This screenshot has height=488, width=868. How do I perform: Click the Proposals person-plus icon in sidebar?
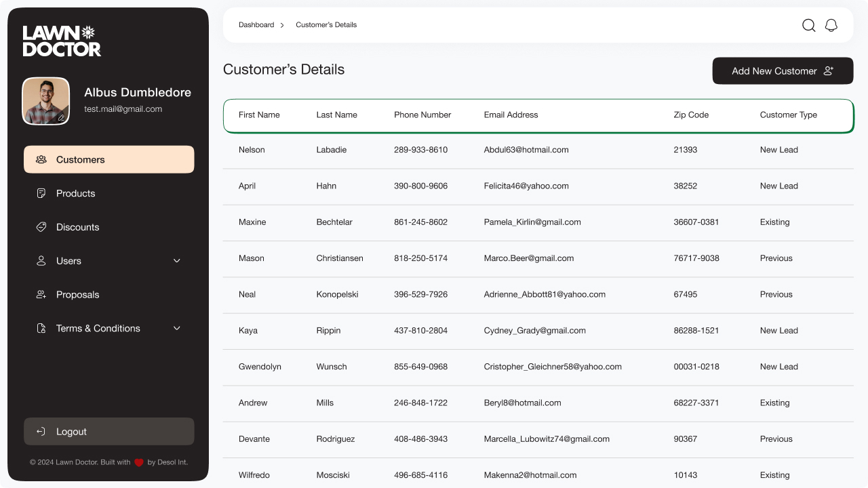point(41,295)
